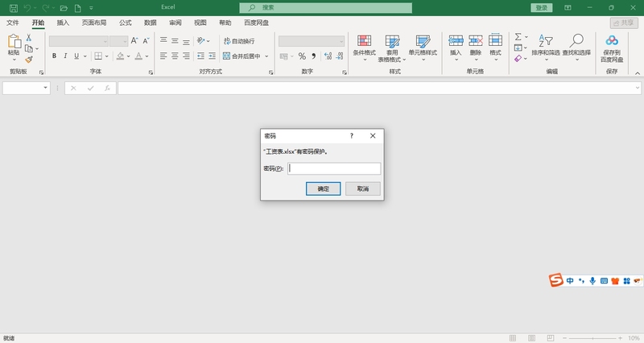
Task: Click the Paste clipboard icon
Action: [14, 42]
